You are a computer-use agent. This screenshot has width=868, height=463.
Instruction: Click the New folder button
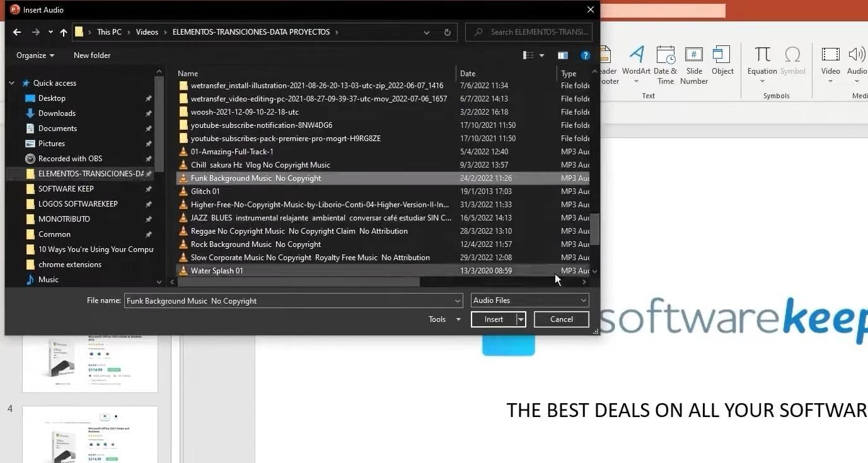point(92,55)
